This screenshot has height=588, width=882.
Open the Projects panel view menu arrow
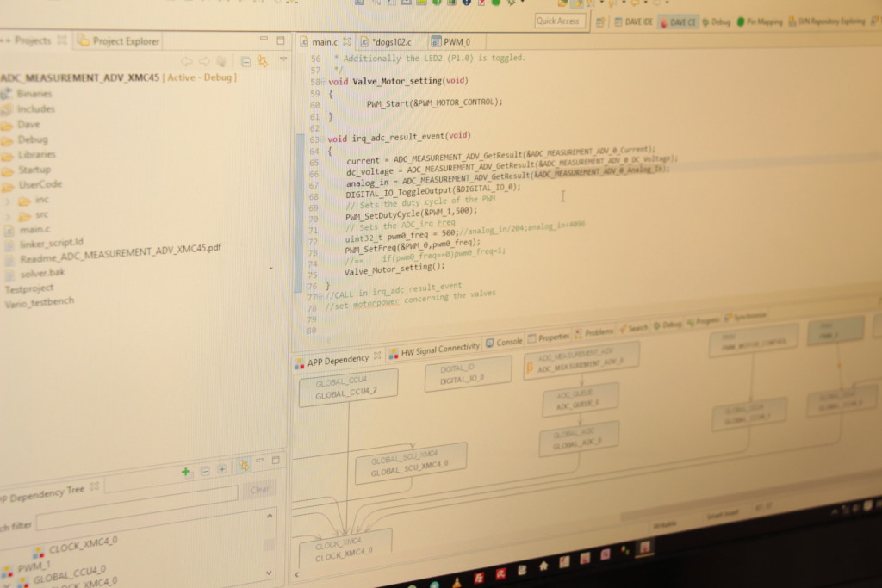283,60
